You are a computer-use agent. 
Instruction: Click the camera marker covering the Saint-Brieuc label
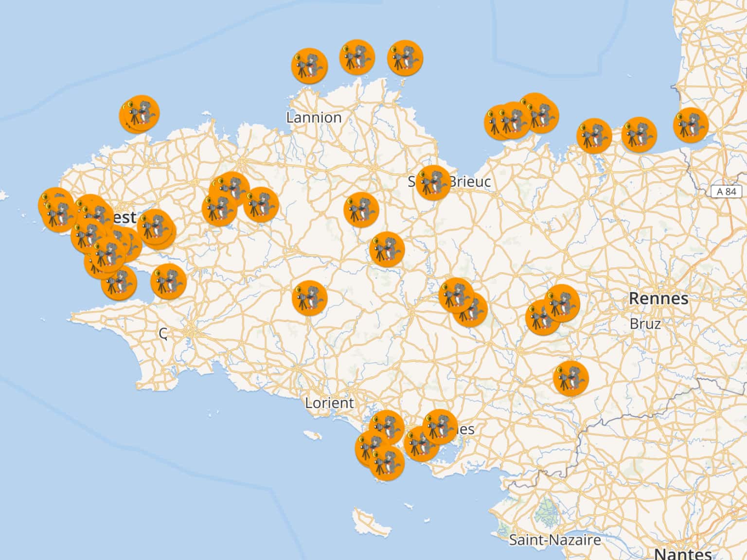tap(433, 183)
